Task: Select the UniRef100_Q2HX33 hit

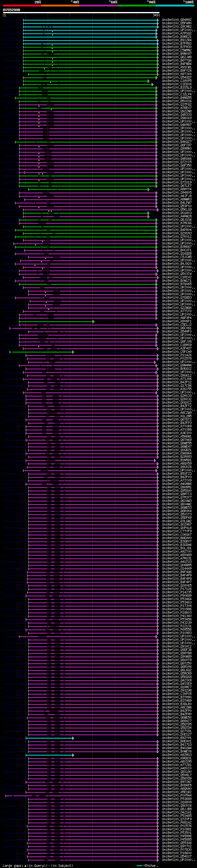Action: [177, 396]
